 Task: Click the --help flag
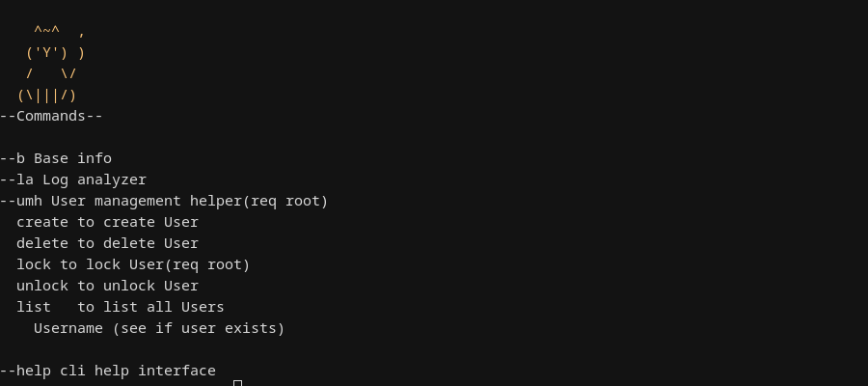[x=25, y=371]
